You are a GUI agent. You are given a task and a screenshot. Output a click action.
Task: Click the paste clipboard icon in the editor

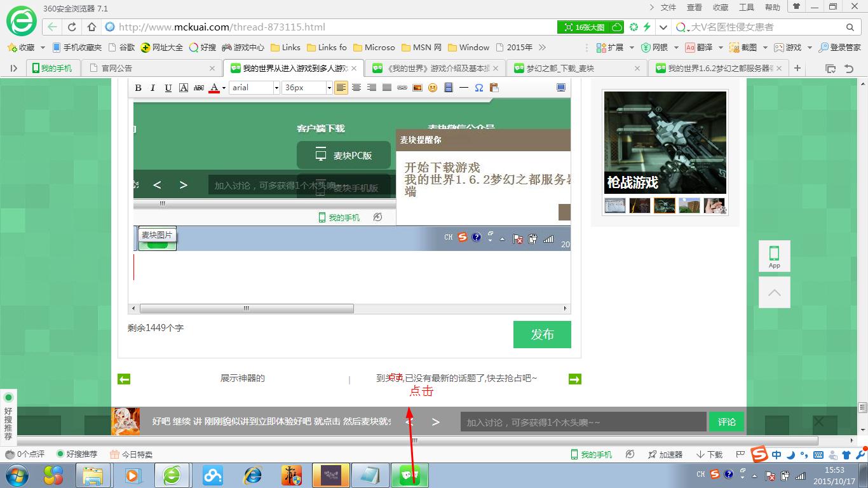tap(494, 88)
